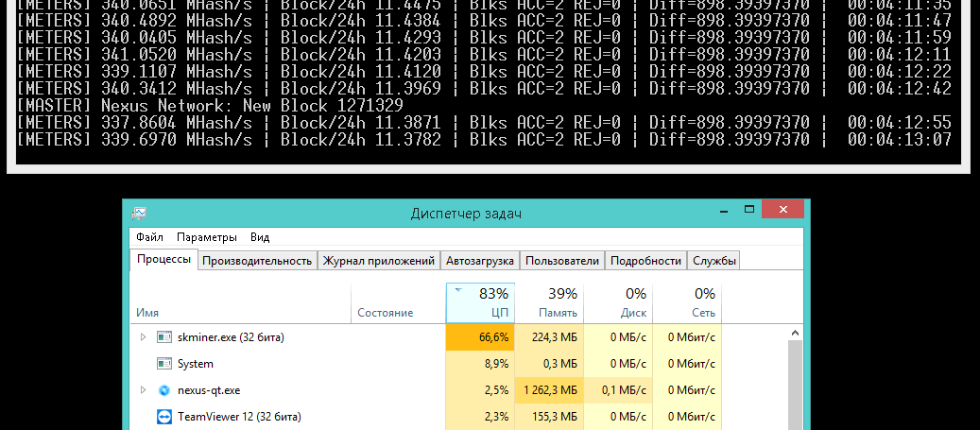980x430 pixels.
Task: Click the 339.6970 MHash/s console line
Action: click(484, 139)
